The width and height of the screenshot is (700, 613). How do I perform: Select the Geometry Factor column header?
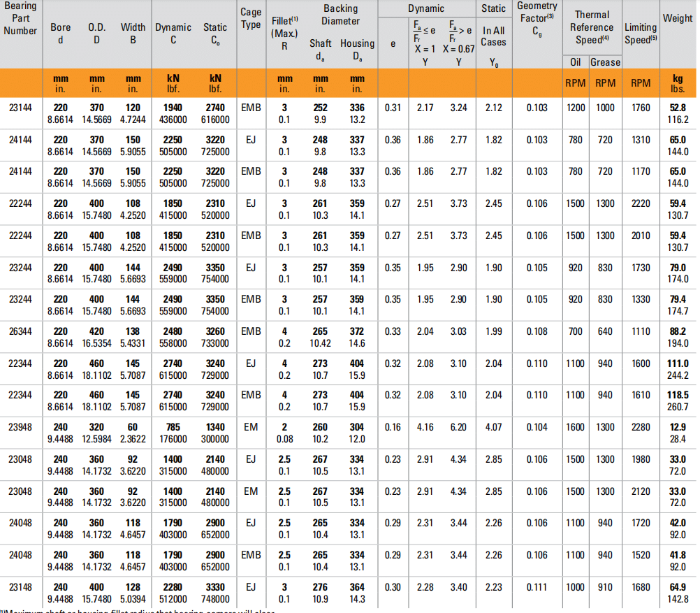(537, 17)
